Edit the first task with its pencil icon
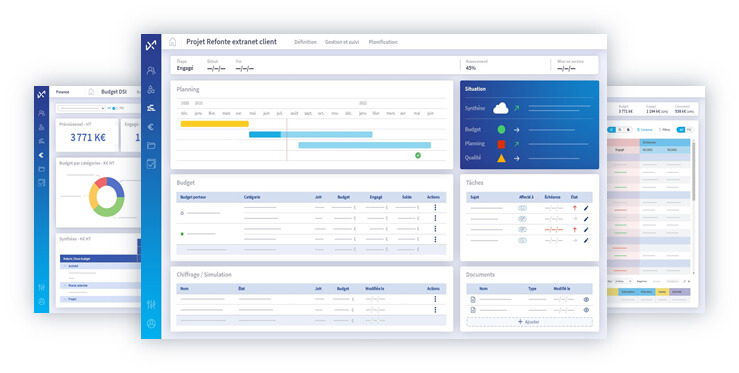The image size is (739, 373). (x=586, y=208)
